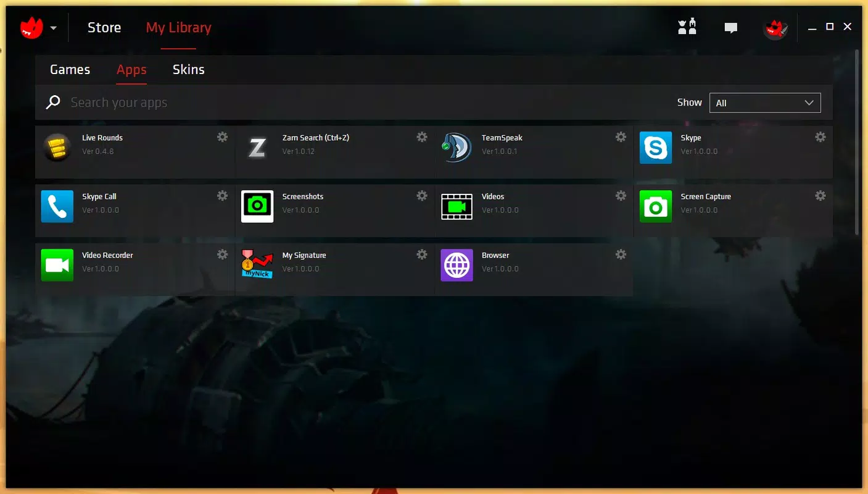Expand the Show filter dropdown
Image resolution: width=868 pixels, height=494 pixels.
point(765,103)
